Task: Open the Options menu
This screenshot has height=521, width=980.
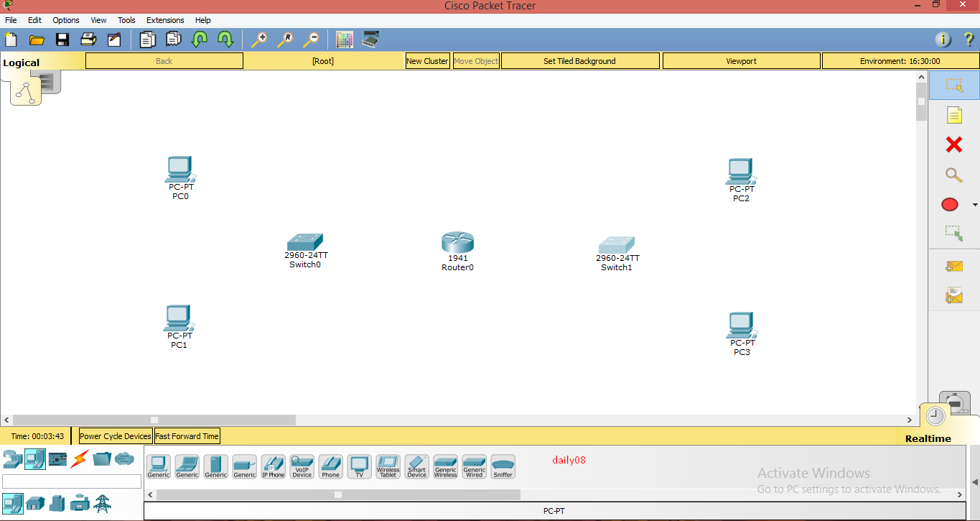Action: point(65,20)
